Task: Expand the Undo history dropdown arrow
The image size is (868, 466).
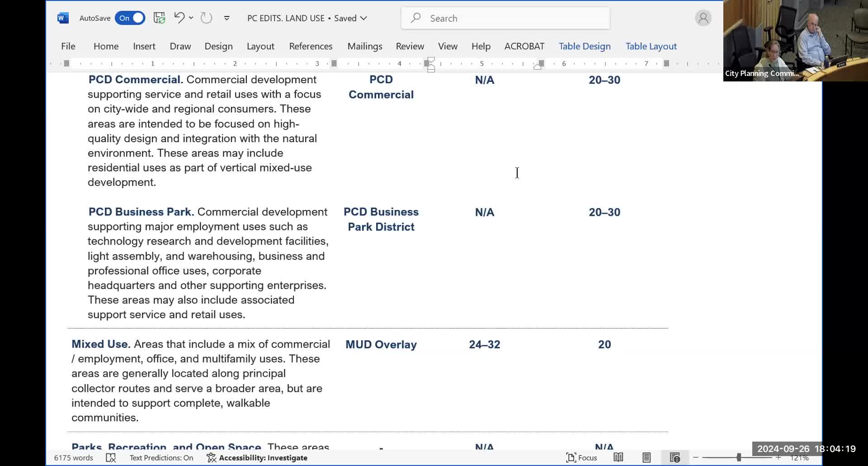Action: click(x=191, y=18)
